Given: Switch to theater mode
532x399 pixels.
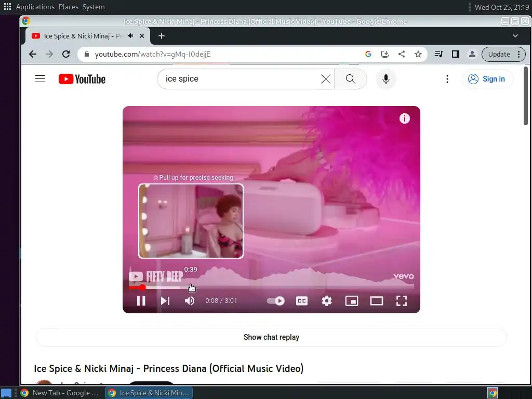Looking at the screenshot, I should [x=376, y=301].
